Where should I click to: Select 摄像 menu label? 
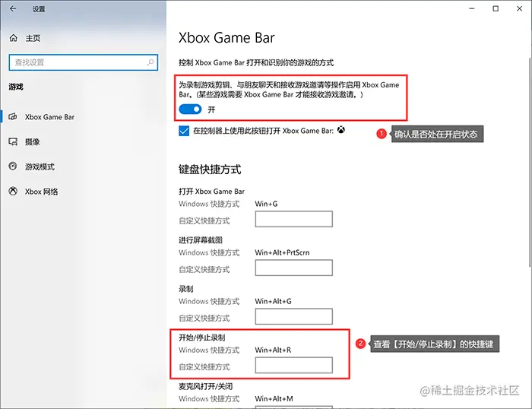click(32, 142)
